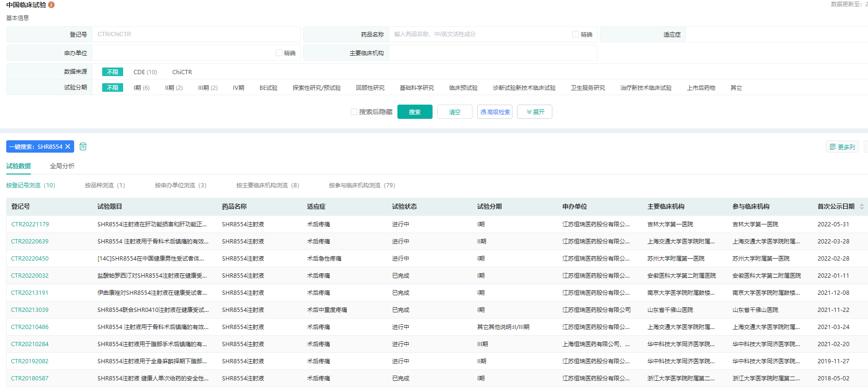Click the 登记号 input field
This screenshot has height=388, width=868.
tap(196, 34)
